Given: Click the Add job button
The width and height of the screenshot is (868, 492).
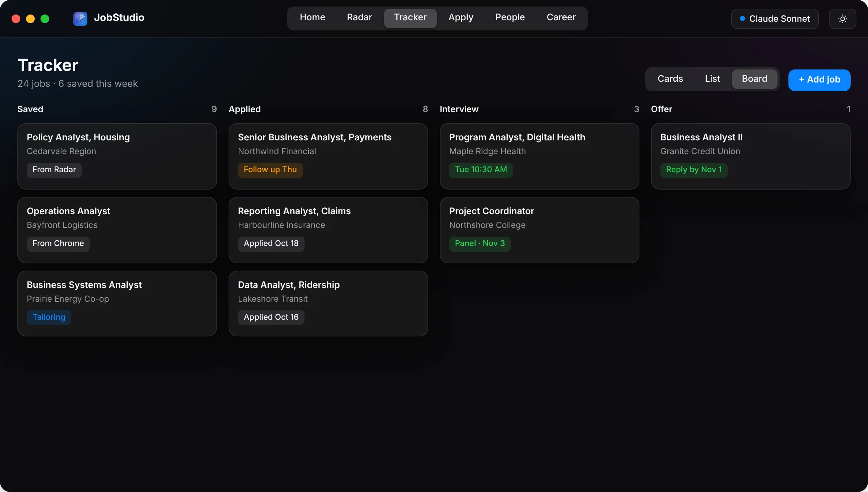Looking at the screenshot, I should (819, 80).
